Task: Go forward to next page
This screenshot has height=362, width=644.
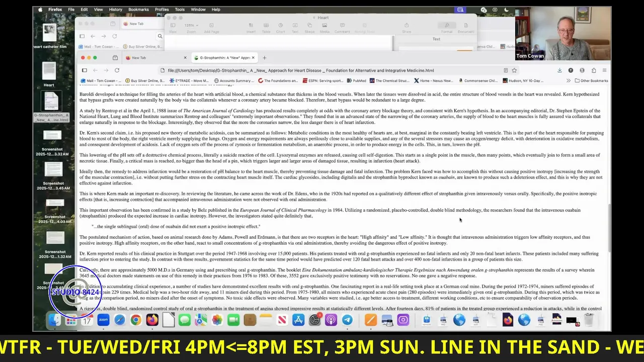Action: [106, 70]
